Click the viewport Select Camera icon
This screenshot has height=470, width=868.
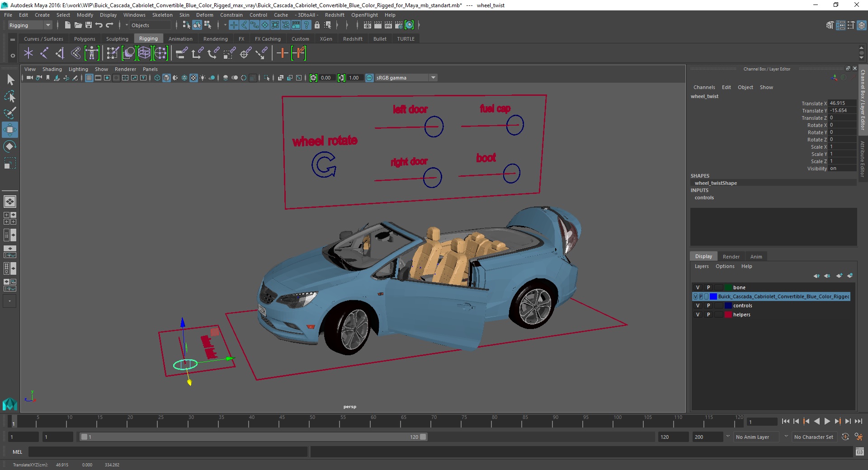tap(29, 78)
